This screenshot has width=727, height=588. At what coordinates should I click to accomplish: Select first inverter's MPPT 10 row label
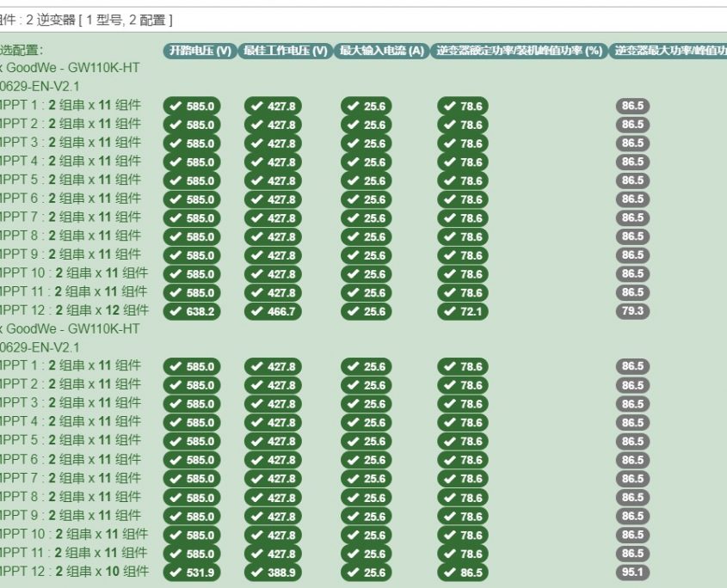click(x=74, y=273)
